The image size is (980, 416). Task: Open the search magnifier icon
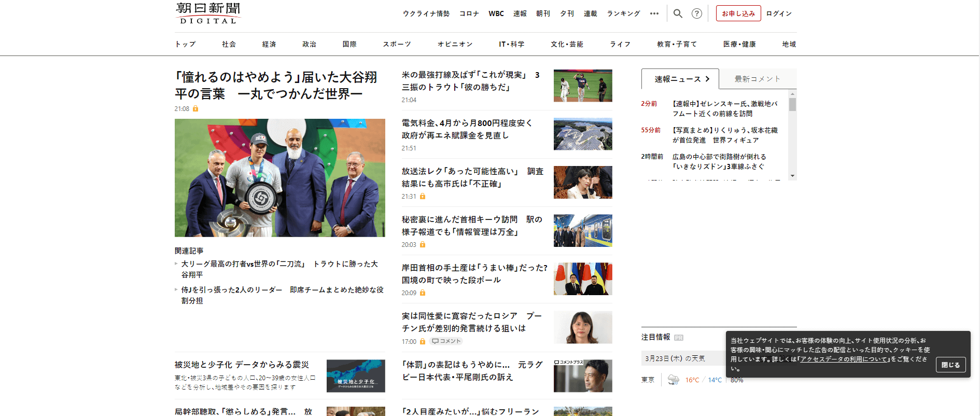click(678, 13)
